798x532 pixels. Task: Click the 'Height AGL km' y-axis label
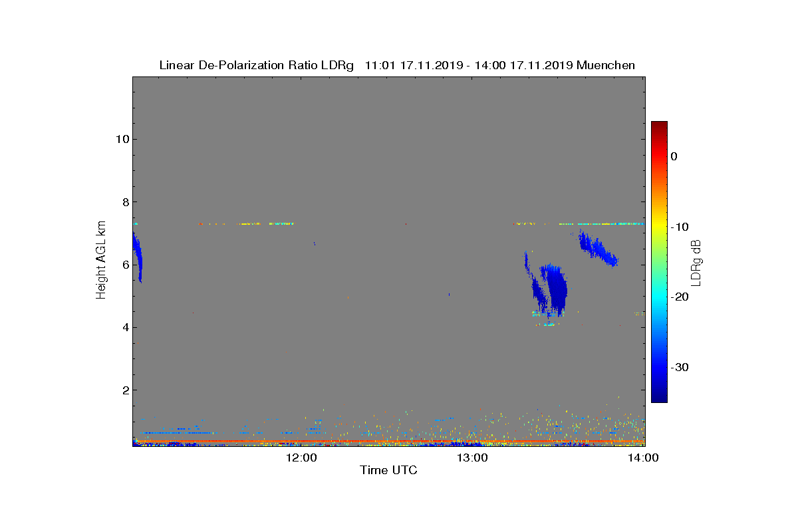(101, 261)
